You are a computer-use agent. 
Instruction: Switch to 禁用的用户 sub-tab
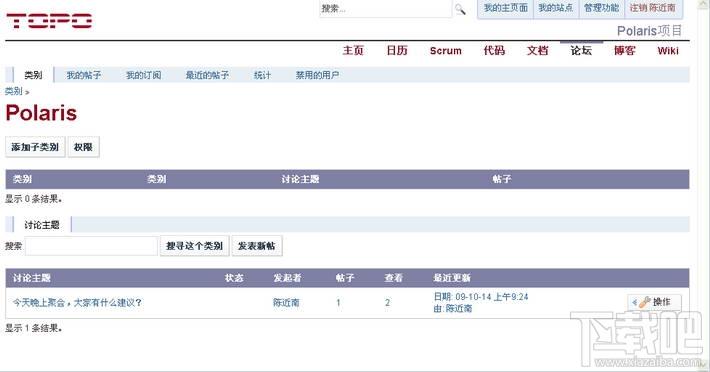317,75
